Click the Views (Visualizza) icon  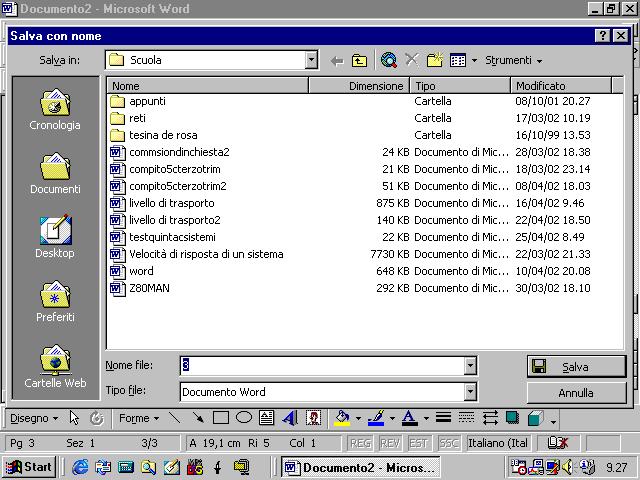coord(458,60)
